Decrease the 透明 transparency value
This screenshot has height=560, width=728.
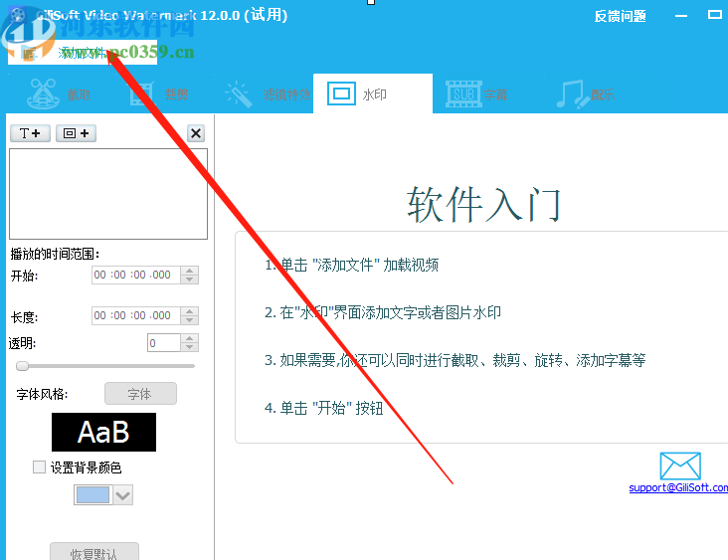click(189, 348)
